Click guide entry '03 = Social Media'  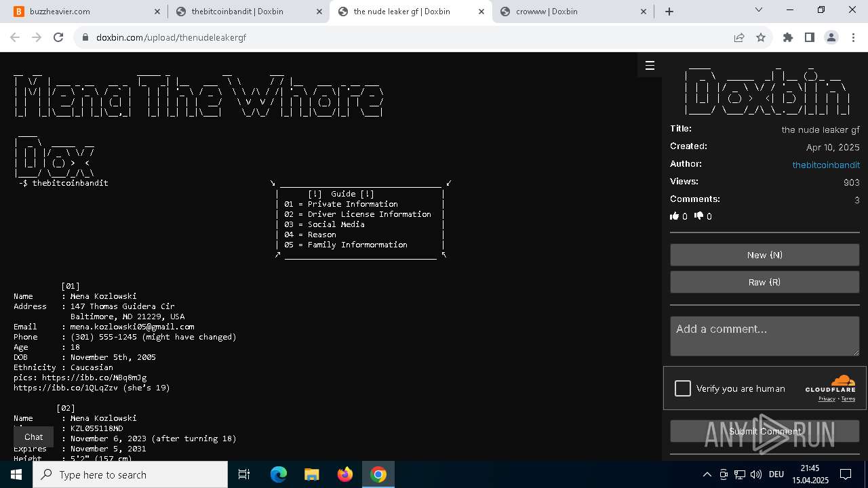tap(324, 224)
